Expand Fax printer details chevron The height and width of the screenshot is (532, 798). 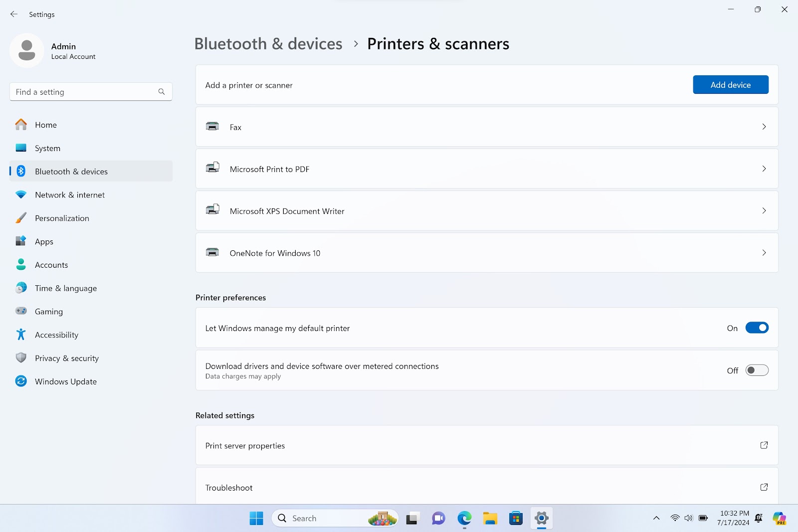[764, 127]
